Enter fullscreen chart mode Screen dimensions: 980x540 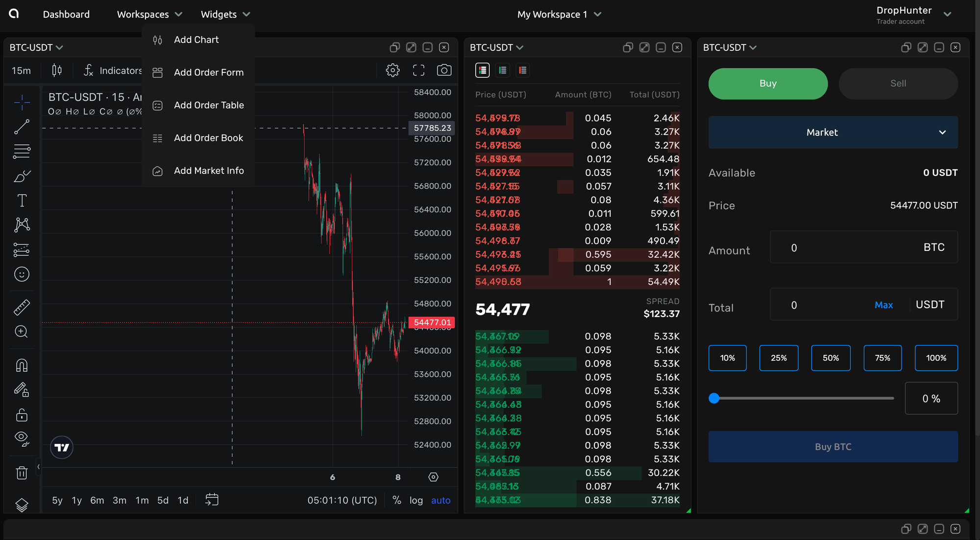click(418, 70)
